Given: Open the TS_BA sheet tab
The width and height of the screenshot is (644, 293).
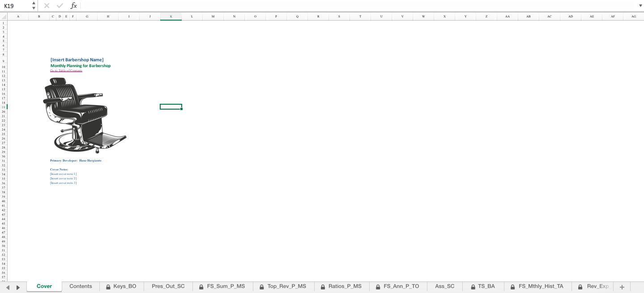Looking at the screenshot, I should click(x=483, y=286).
